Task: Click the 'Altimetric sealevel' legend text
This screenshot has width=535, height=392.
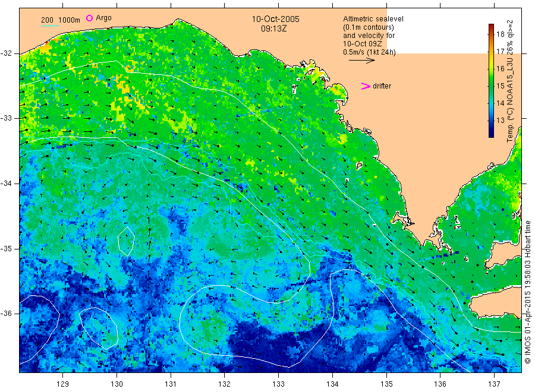Action: 373,19
